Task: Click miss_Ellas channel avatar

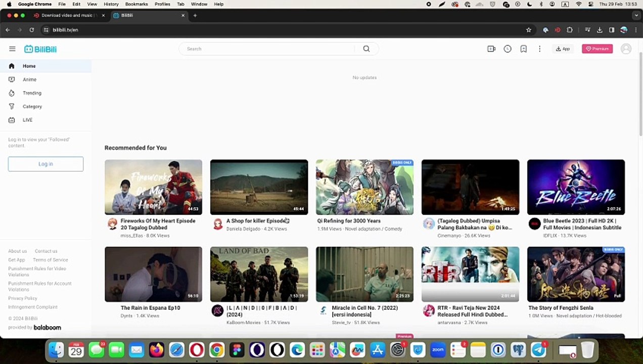Action: coord(112,224)
